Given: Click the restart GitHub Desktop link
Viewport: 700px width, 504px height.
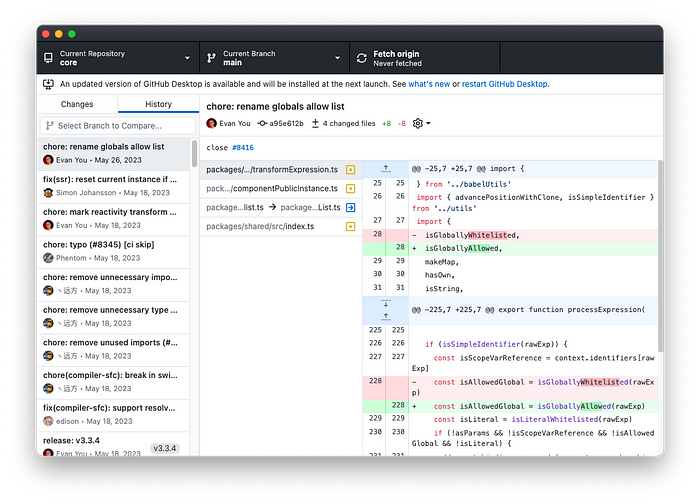Looking at the screenshot, I should [x=505, y=84].
